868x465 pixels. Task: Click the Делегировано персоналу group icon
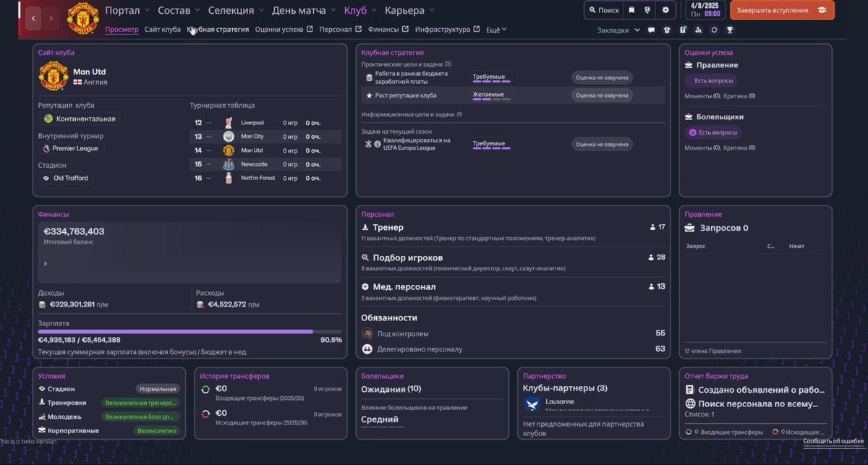click(367, 349)
